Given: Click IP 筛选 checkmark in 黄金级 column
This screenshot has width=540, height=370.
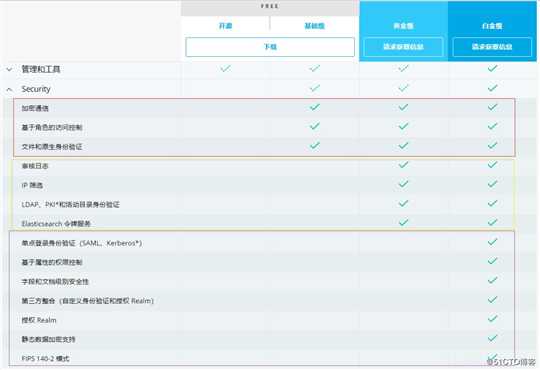Looking at the screenshot, I should [403, 184].
